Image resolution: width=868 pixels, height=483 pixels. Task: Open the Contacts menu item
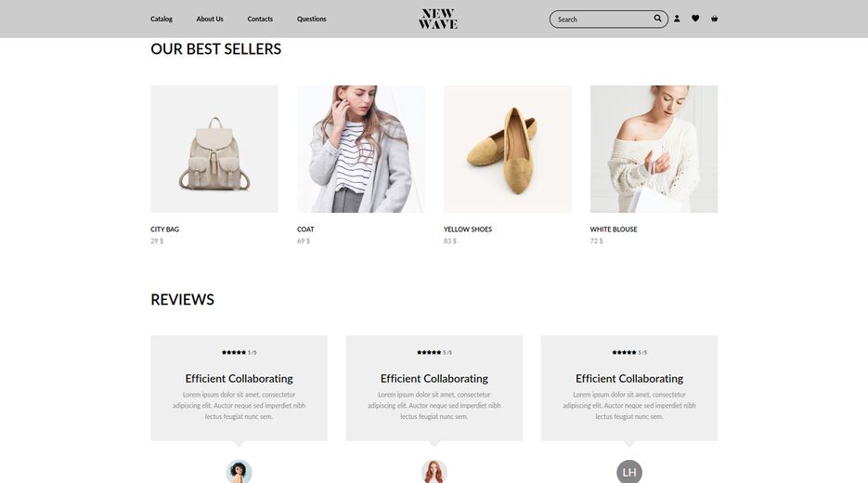pyautogui.click(x=260, y=19)
